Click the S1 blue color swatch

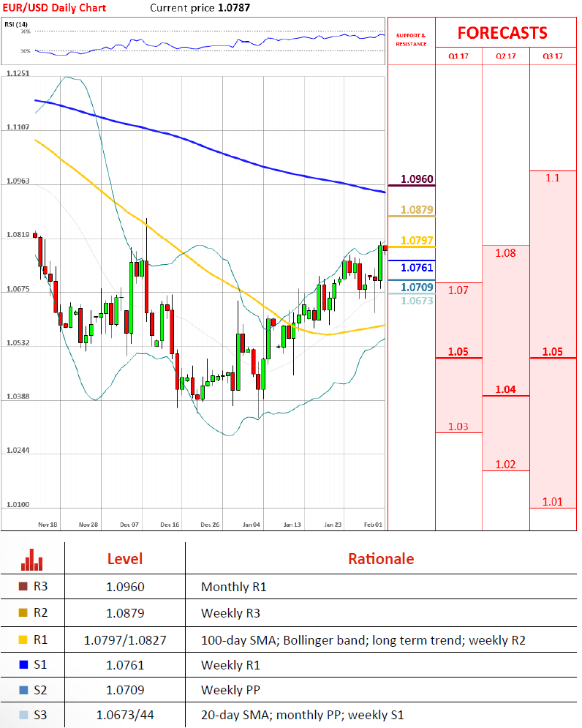(x=23, y=665)
